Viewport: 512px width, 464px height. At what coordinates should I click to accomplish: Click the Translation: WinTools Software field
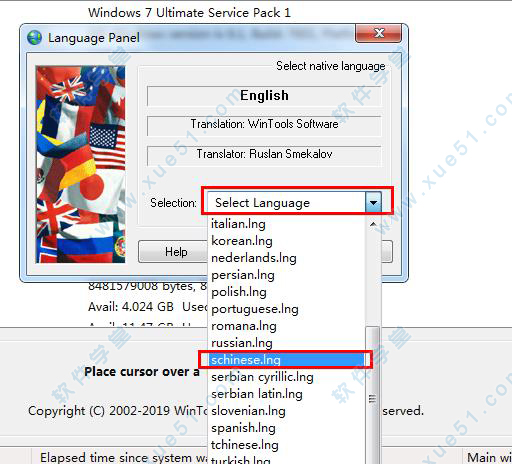(x=264, y=125)
